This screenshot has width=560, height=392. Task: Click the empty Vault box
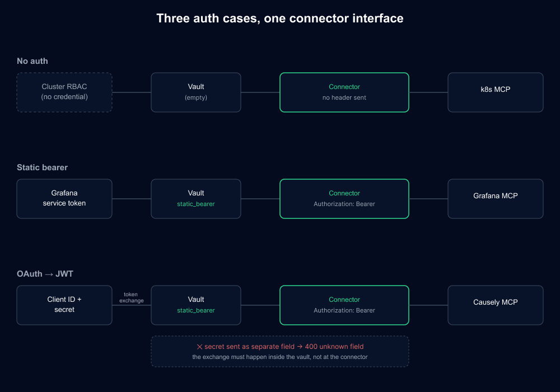pos(195,92)
